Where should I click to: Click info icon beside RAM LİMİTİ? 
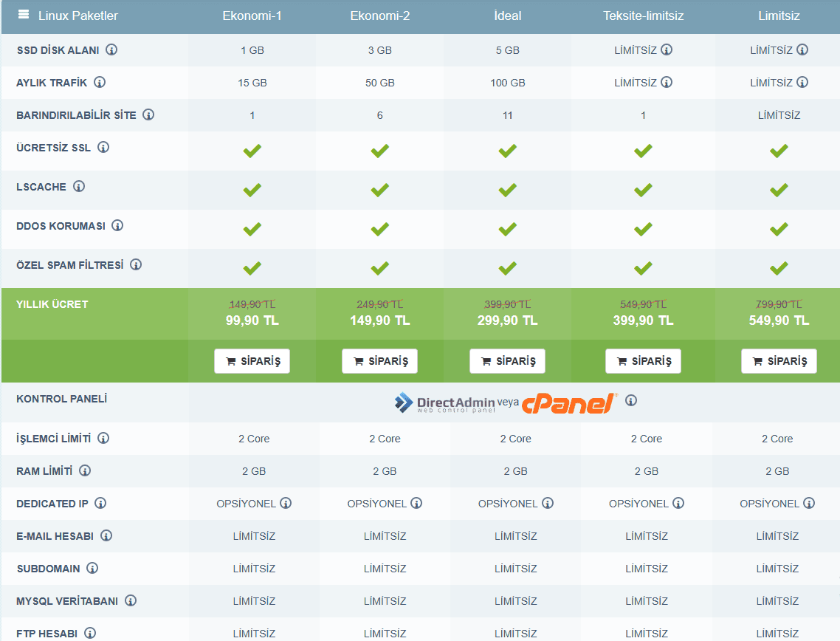point(85,470)
